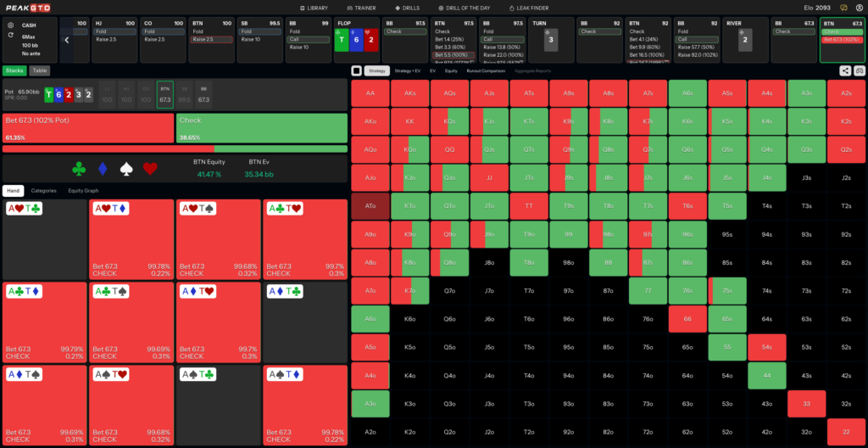Select the BTN position stack box
Screen dimensions: 868x448
point(165,93)
